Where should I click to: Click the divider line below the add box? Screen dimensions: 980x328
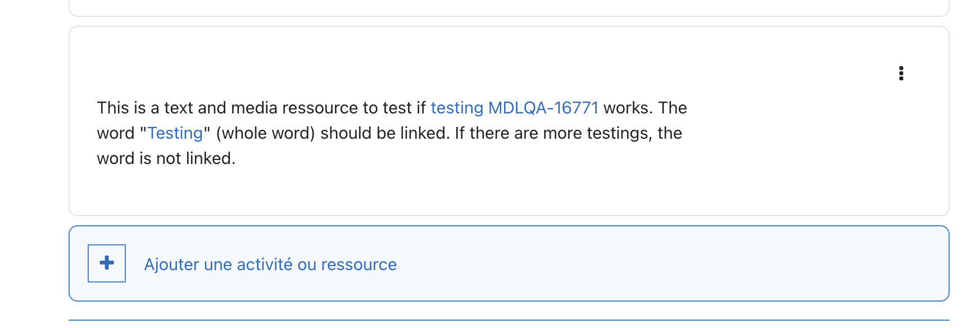click(509, 320)
